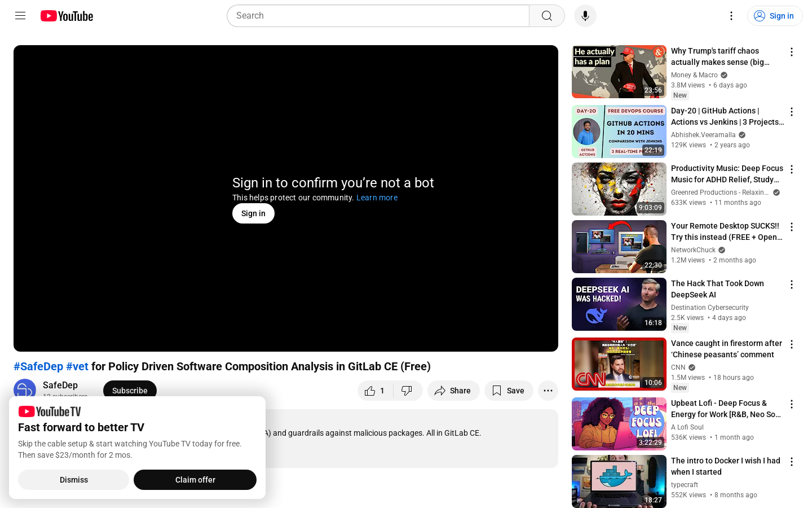
Task: Open the hamburger guide menu
Action: point(20,16)
